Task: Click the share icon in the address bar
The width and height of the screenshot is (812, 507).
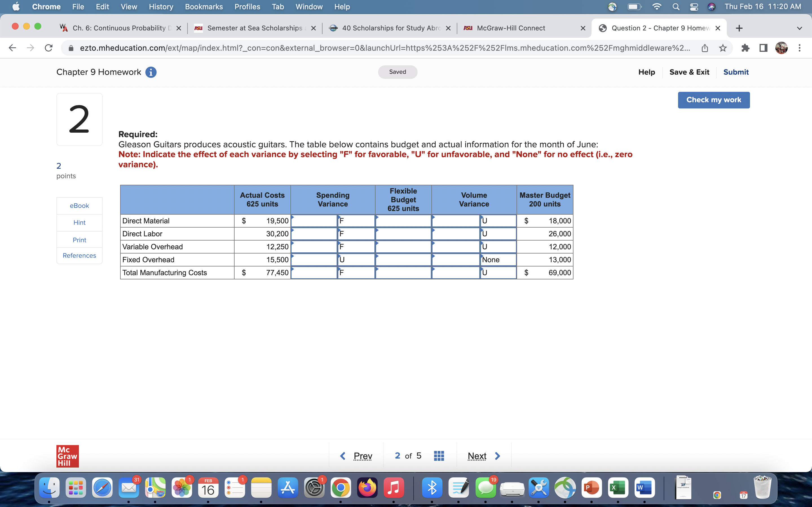Action: tap(705, 48)
